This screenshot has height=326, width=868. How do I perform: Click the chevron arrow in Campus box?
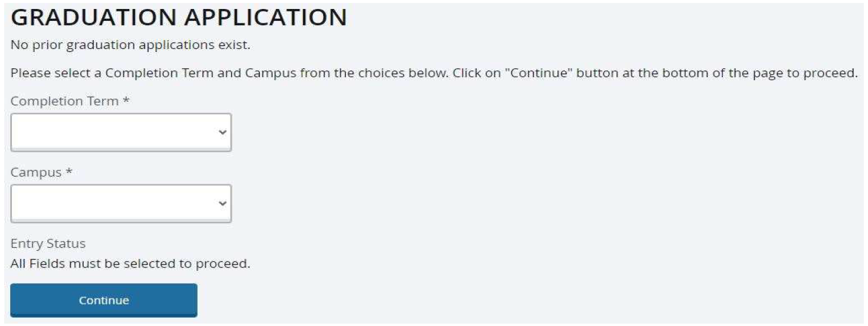222,203
